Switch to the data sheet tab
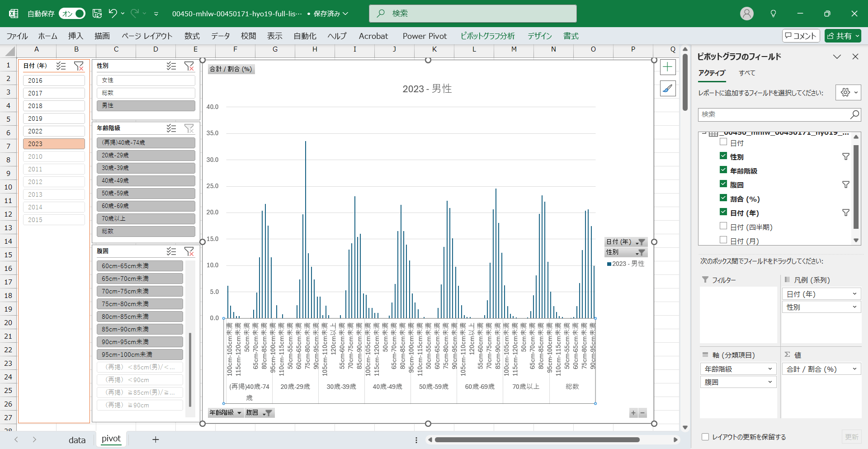Viewport: 868px width, 449px height. [x=77, y=440]
